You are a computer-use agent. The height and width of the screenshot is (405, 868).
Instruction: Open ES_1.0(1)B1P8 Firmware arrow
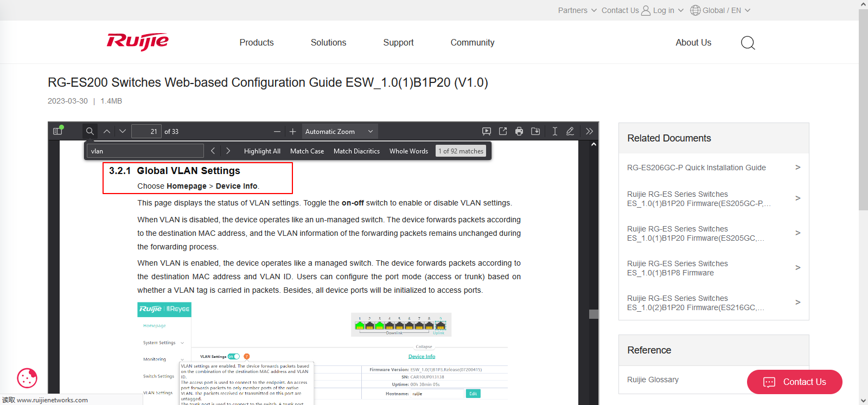click(797, 267)
